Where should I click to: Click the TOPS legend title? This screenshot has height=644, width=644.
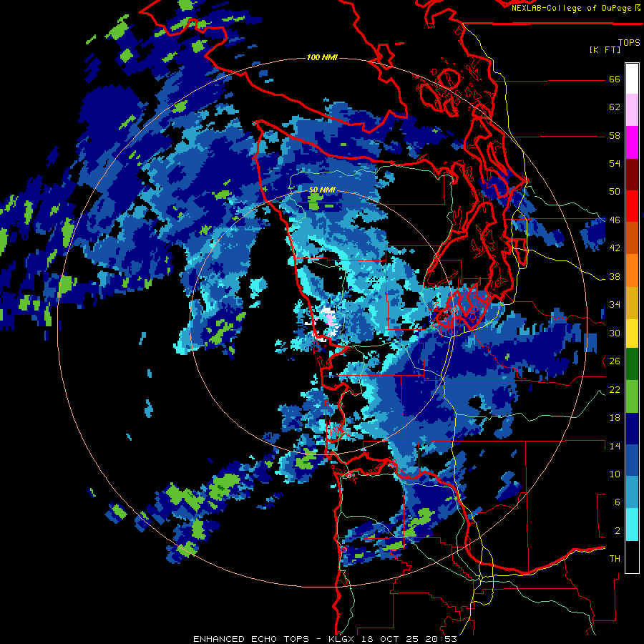629,42
